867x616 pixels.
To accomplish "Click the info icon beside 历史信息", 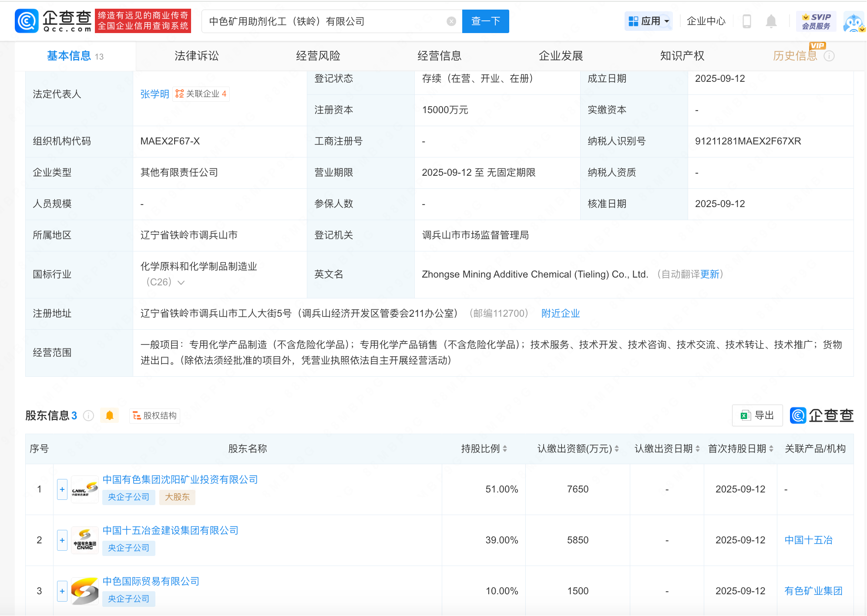I will click(829, 56).
